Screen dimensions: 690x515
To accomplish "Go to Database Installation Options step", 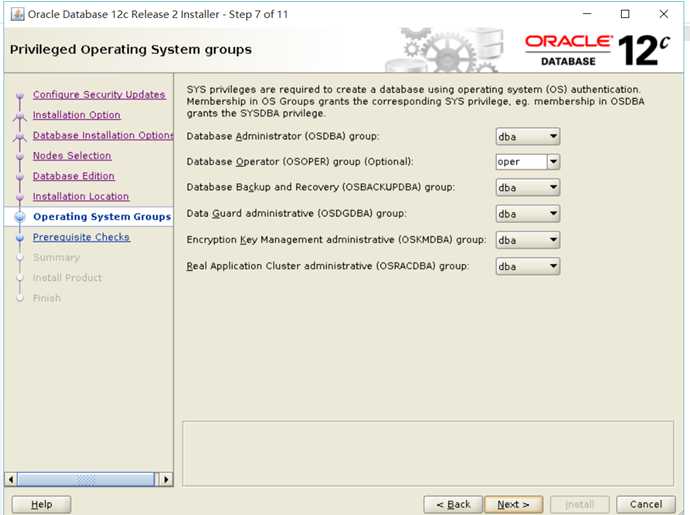I will click(x=103, y=135).
